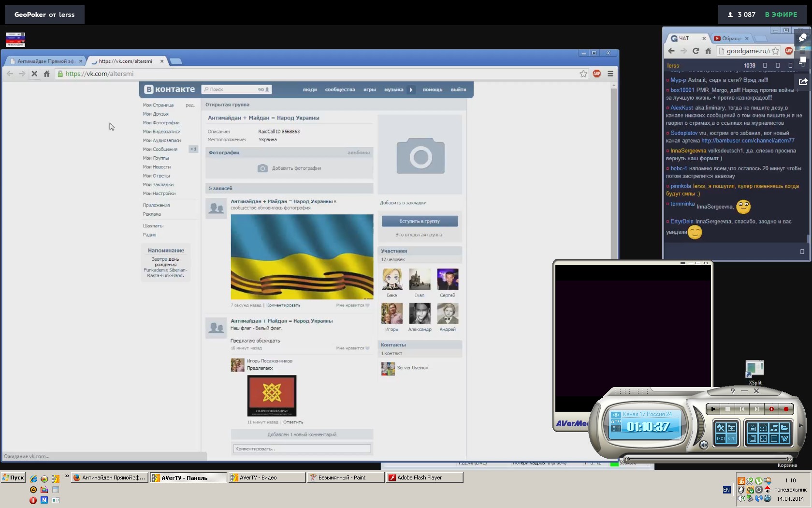
Task: Click Вступить в группу button
Action: click(420, 221)
